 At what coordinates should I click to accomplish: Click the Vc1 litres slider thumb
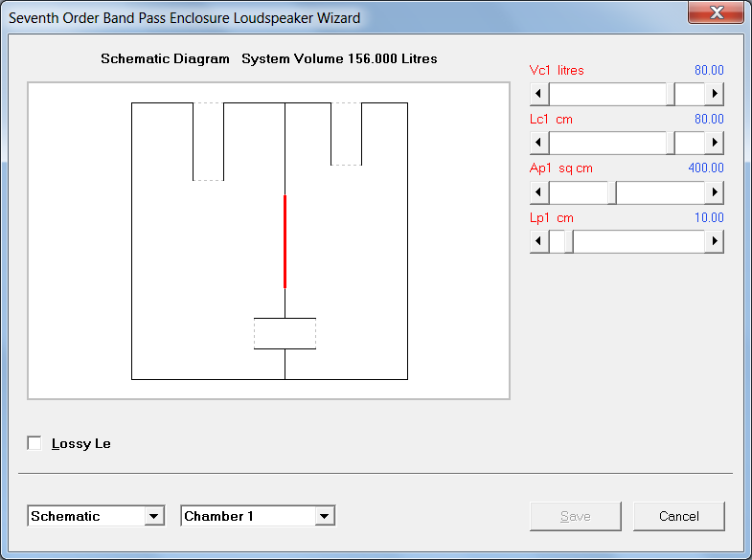pyautogui.click(x=671, y=94)
